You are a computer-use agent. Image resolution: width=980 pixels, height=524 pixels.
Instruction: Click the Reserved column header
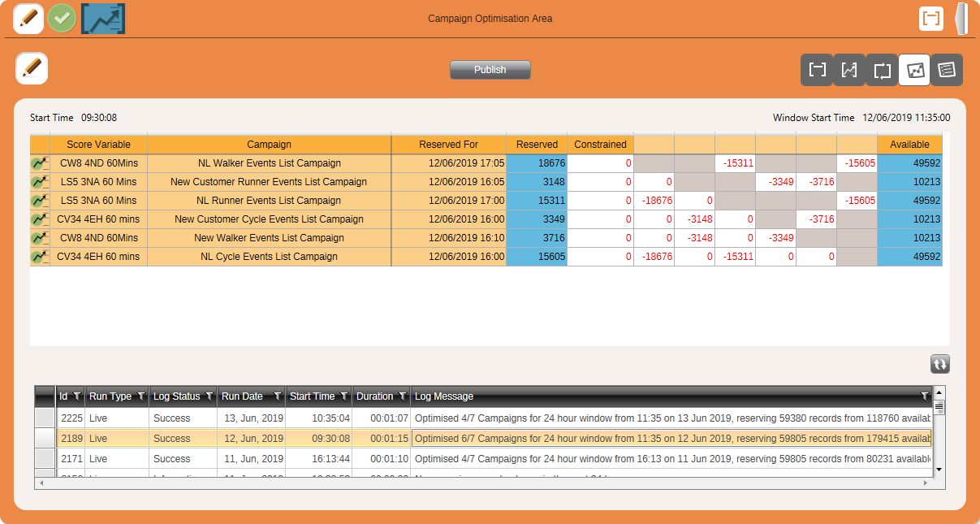click(x=537, y=145)
